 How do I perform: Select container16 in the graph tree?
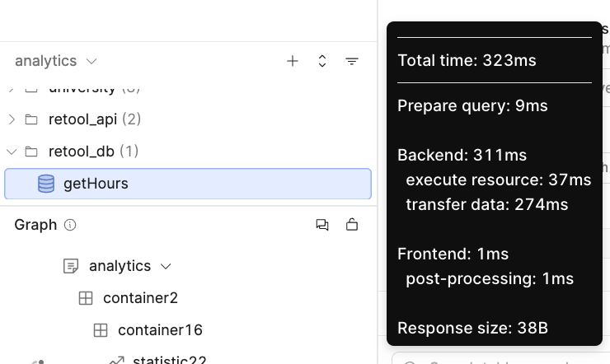click(160, 330)
